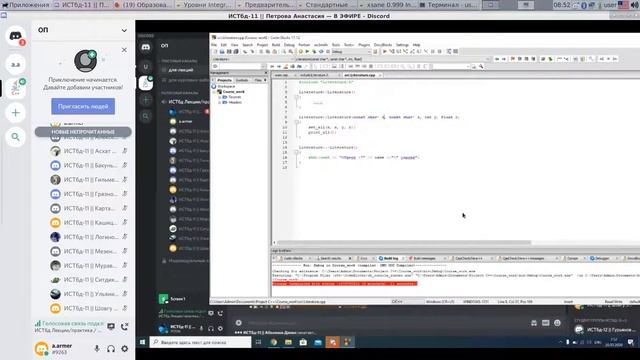Screen dimensions: 640x360
Task: Switch to 'Предваритель...' taskbar window
Action: click(x=265, y=5)
